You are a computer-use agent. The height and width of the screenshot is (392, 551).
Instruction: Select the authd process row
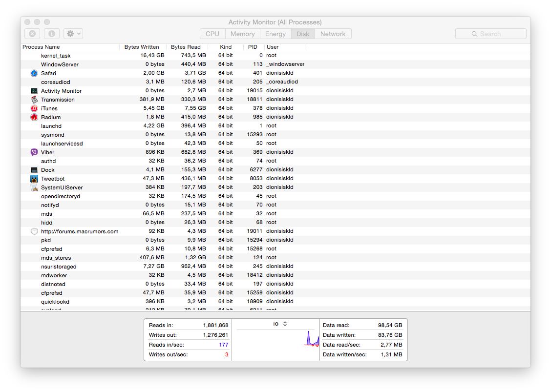click(275, 161)
